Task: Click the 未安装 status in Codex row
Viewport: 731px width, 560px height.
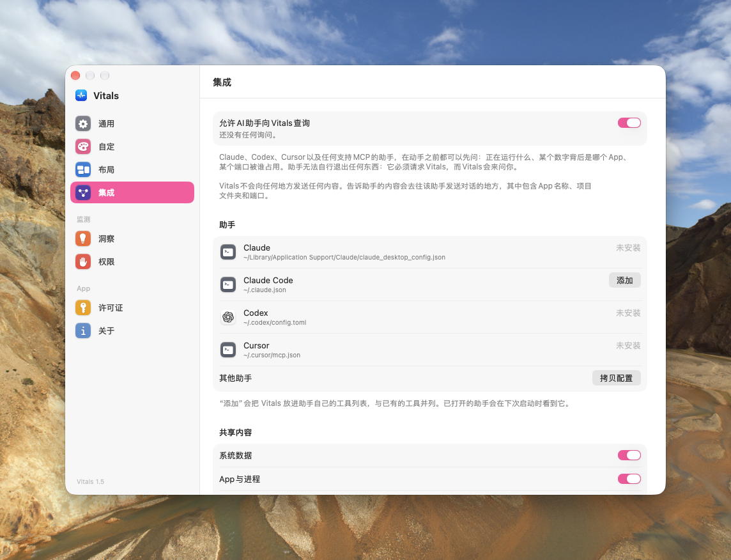Action: coord(628,313)
